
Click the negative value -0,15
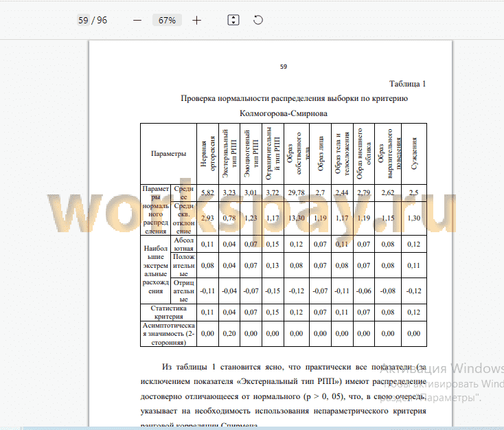click(x=273, y=291)
